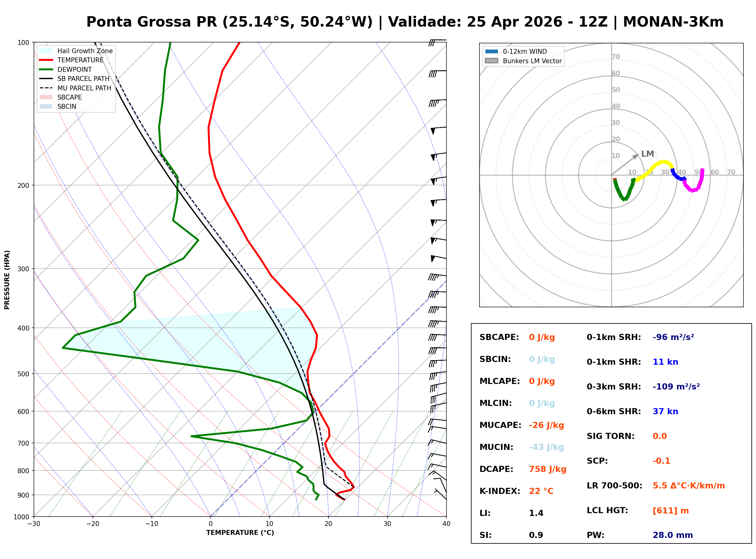The image size is (756, 559).
Task: Click the DCAPE value 758 J/kg
Action: tap(548, 469)
